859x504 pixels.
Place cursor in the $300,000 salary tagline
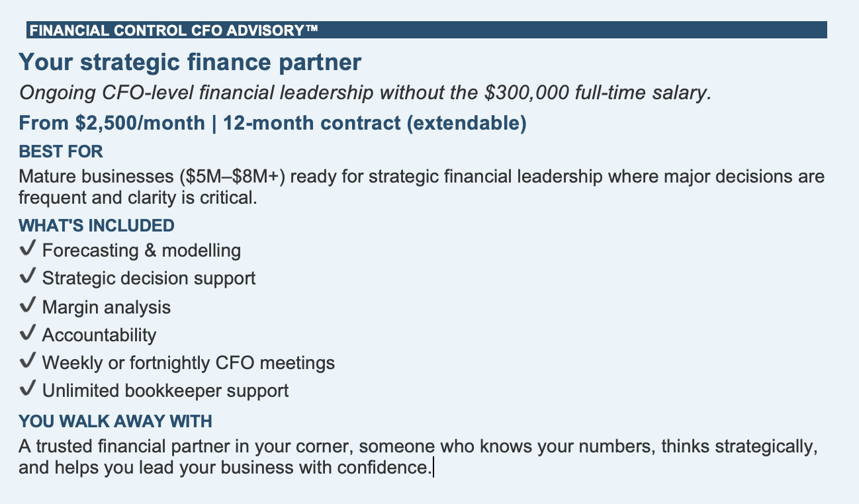click(365, 93)
